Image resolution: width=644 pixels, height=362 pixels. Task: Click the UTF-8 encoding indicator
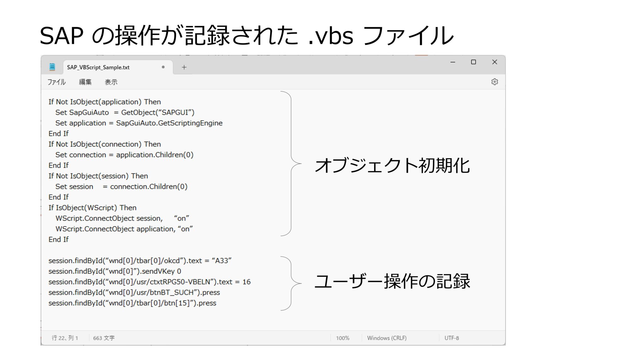click(452, 338)
